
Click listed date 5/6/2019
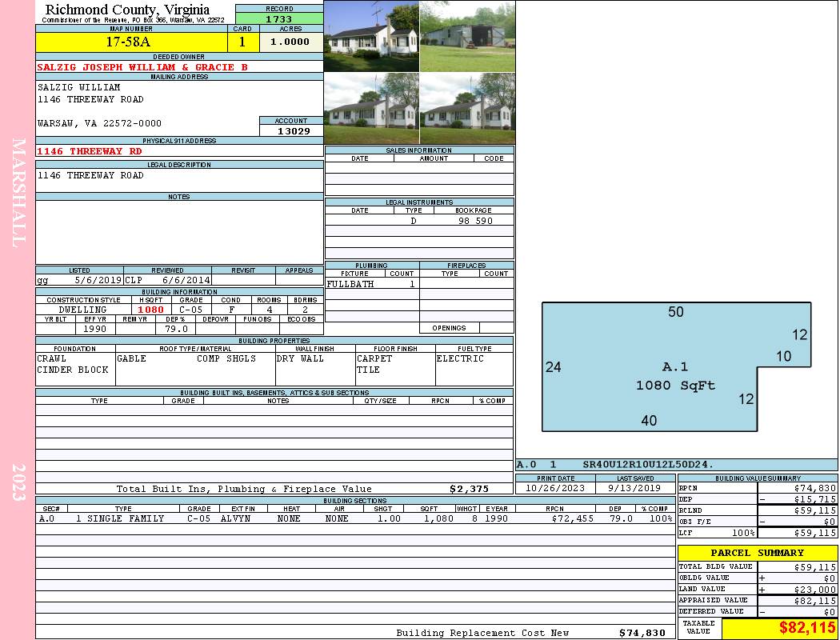pyautogui.click(x=98, y=280)
